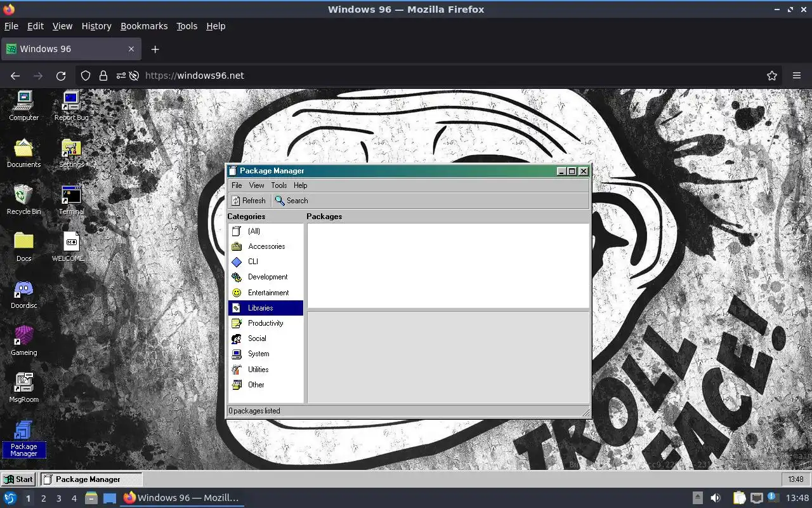Choose the Utilities category

click(266, 370)
